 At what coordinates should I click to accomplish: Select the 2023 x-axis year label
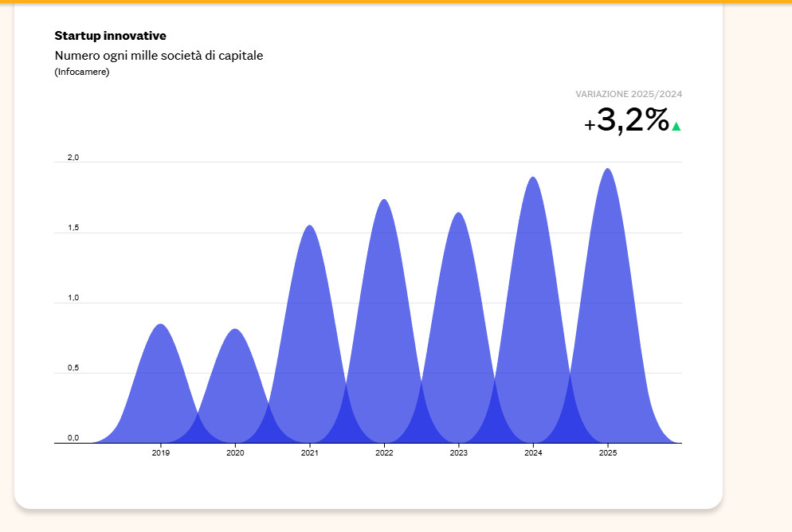pos(458,453)
